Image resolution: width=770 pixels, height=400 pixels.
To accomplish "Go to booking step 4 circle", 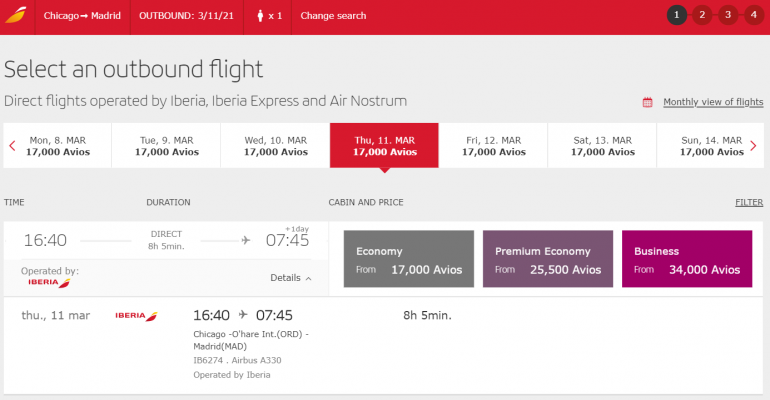I will pyautogui.click(x=753, y=15).
